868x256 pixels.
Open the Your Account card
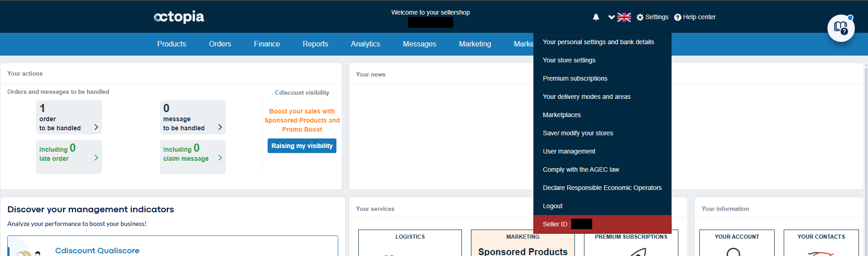[x=737, y=243]
